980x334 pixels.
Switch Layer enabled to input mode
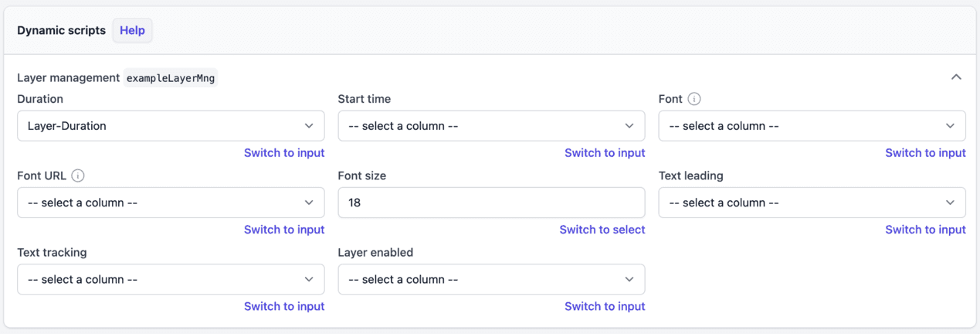point(605,306)
